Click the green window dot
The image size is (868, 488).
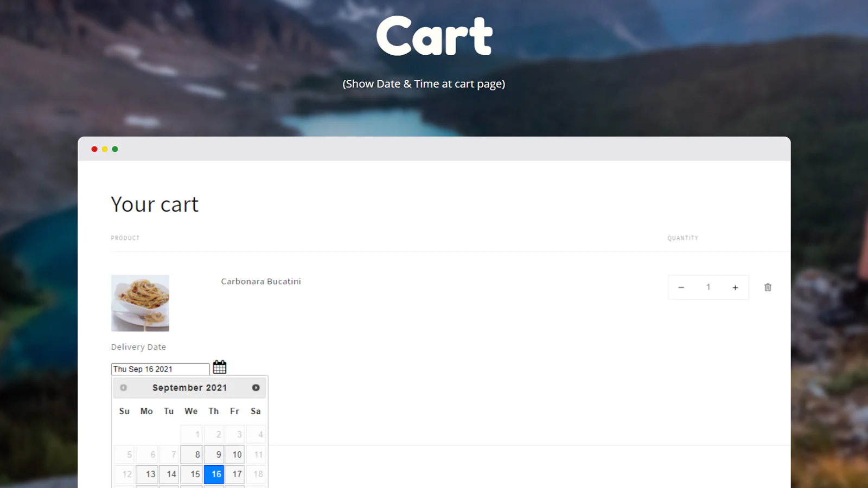pyautogui.click(x=115, y=149)
